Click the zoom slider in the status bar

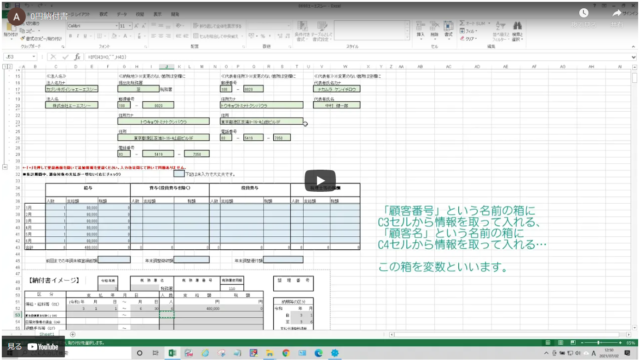click(x=598, y=343)
